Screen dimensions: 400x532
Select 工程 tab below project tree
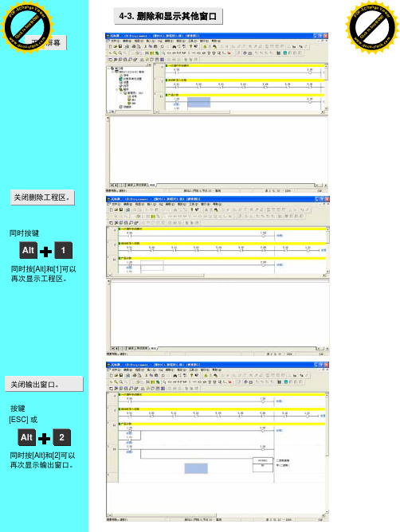111,111
